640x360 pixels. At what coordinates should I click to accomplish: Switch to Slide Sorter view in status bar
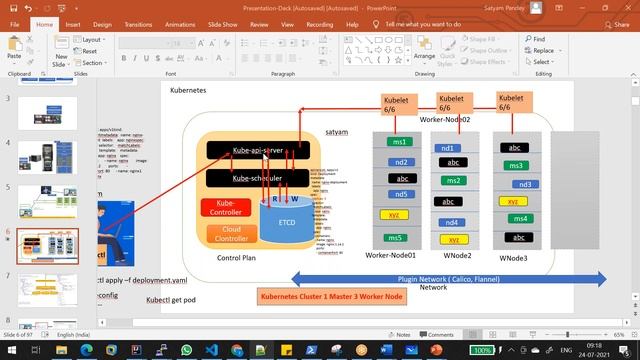tap(493, 335)
